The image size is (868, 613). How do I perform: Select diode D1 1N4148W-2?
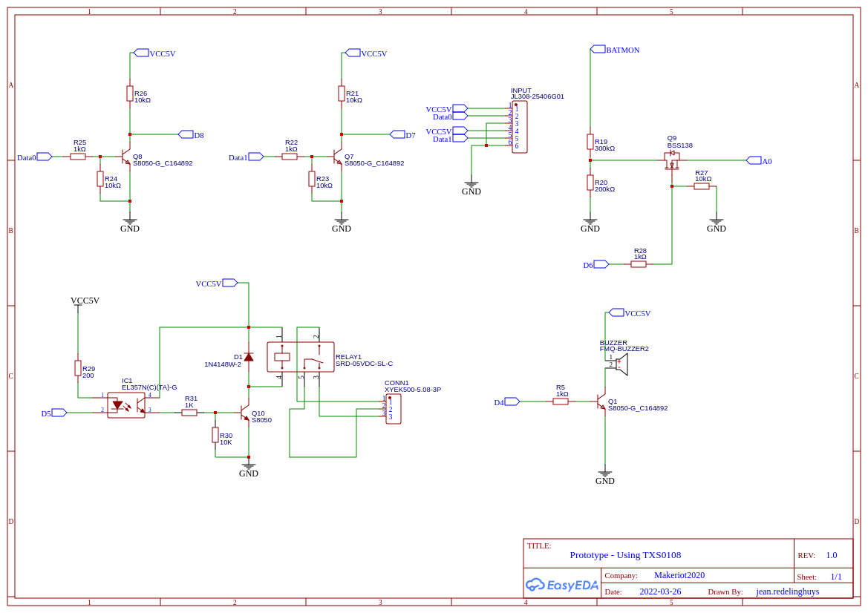pyautogui.click(x=248, y=356)
